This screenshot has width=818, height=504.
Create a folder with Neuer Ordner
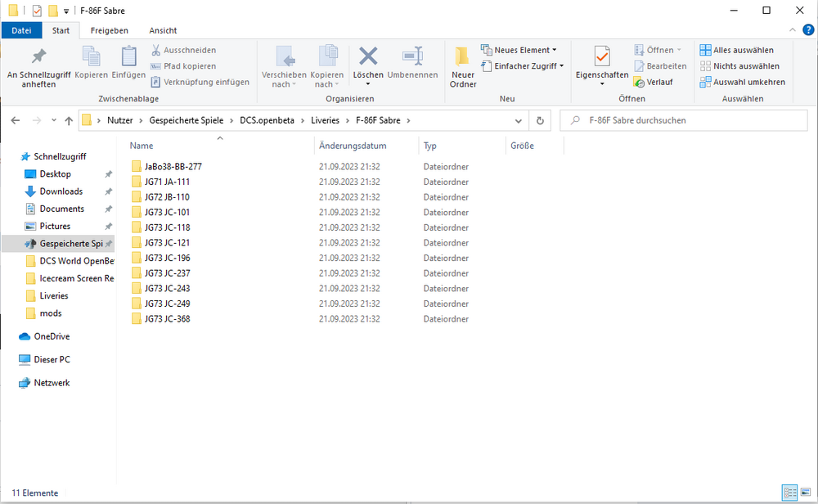[x=463, y=68]
